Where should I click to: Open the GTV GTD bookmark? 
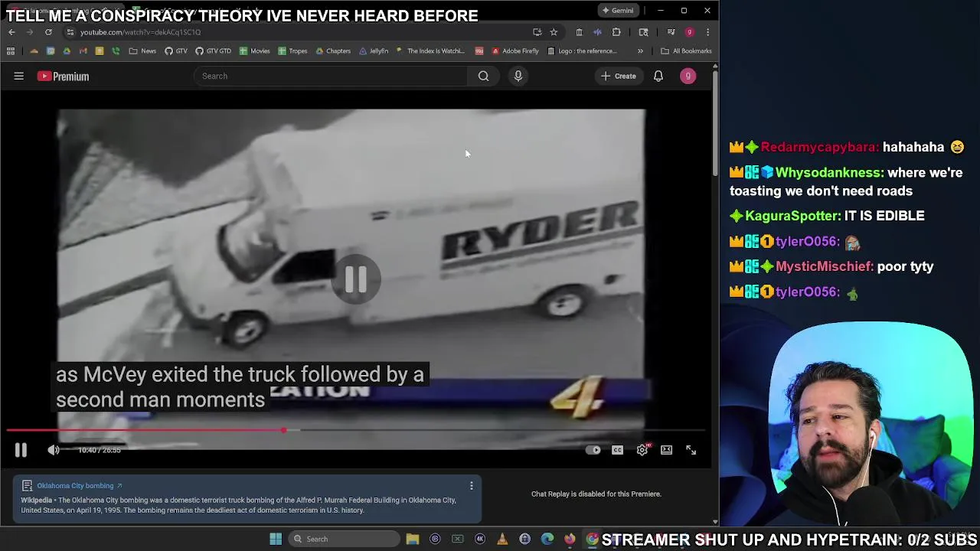pyautogui.click(x=213, y=51)
